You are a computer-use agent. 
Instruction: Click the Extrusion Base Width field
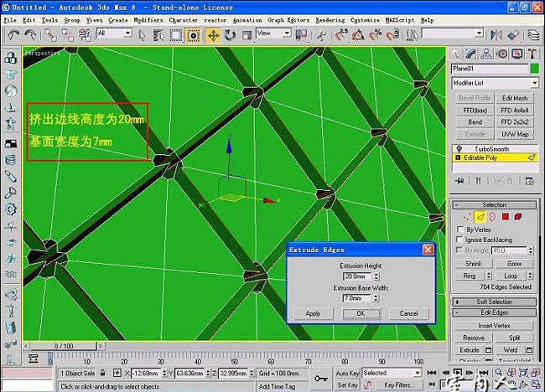(x=357, y=298)
